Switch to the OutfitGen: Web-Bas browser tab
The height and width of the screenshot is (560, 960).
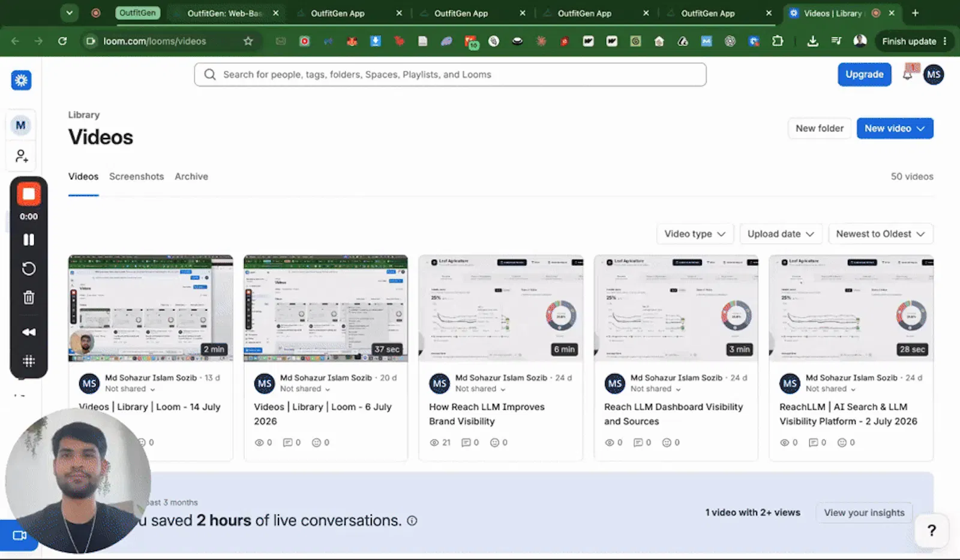coord(226,13)
